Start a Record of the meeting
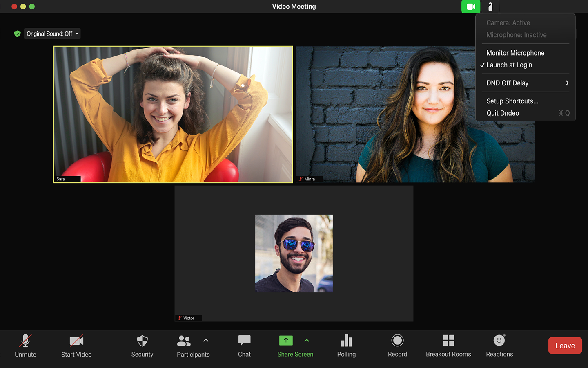Viewport: 588px width, 368px height. (x=397, y=346)
